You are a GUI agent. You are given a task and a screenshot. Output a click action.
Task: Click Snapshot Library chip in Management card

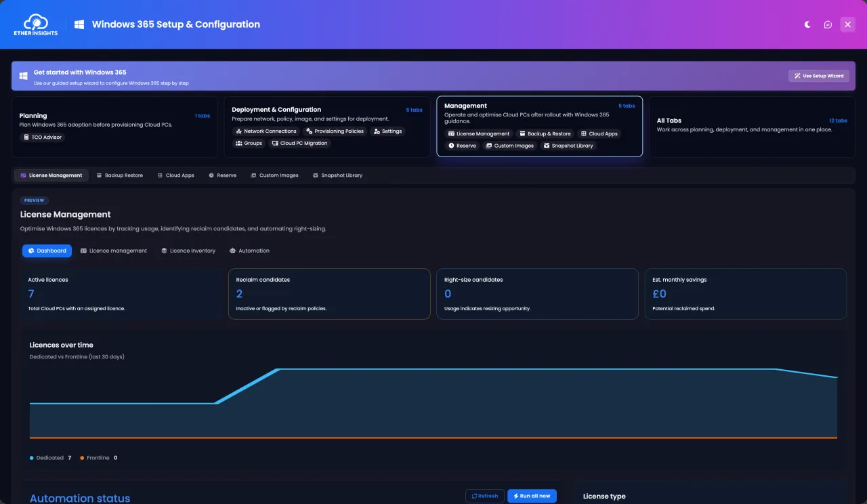pos(568,146)
